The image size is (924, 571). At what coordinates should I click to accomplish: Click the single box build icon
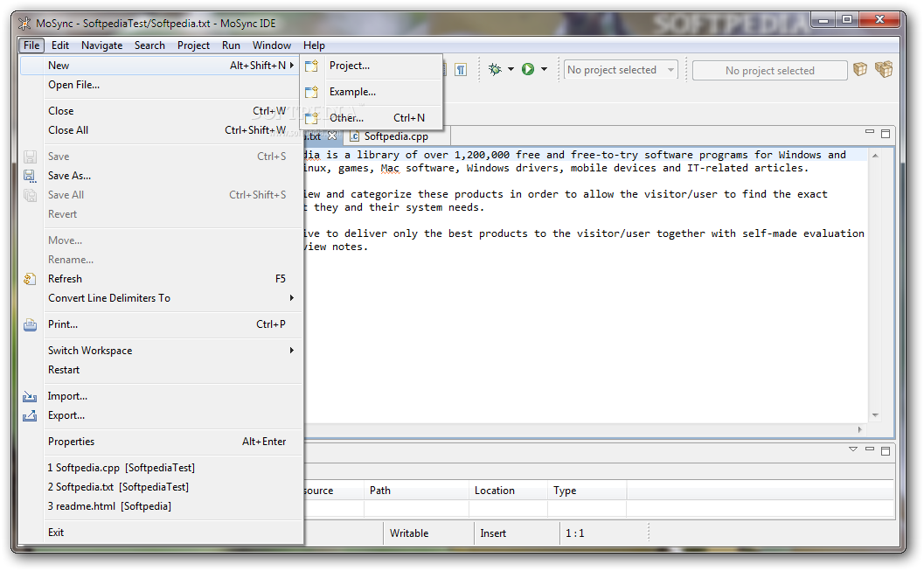(860, 70)
